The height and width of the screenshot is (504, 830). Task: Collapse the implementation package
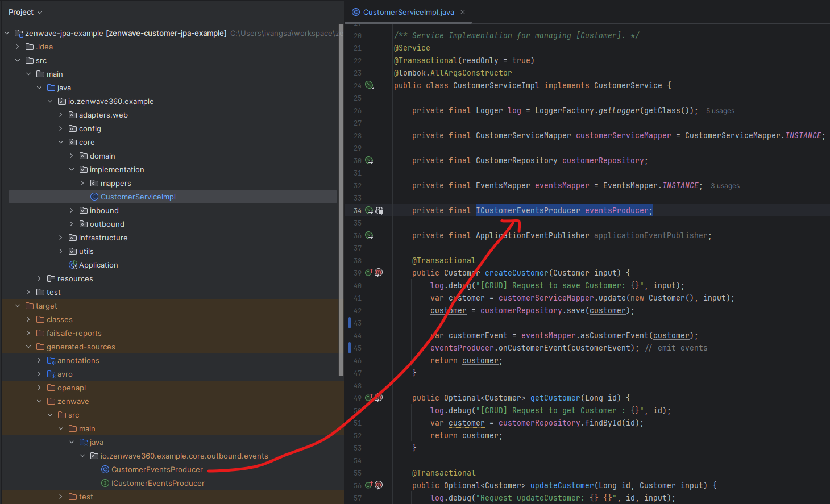(72, 169)
